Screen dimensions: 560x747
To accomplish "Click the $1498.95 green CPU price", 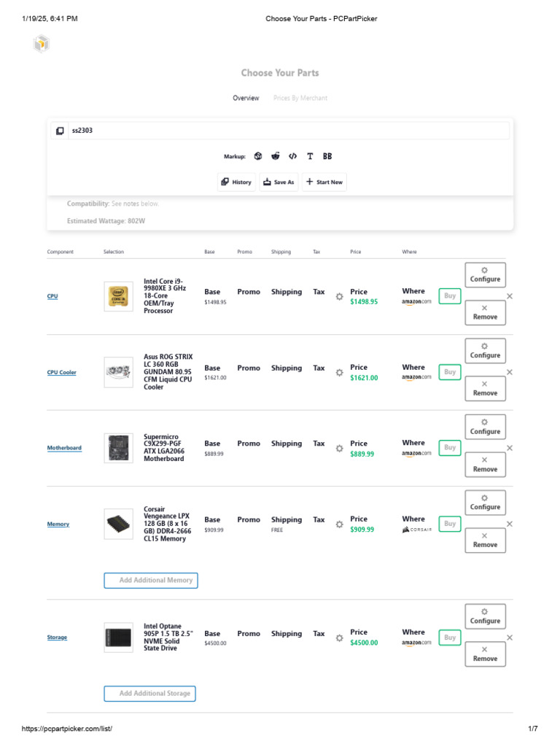I will pos(364,302).
